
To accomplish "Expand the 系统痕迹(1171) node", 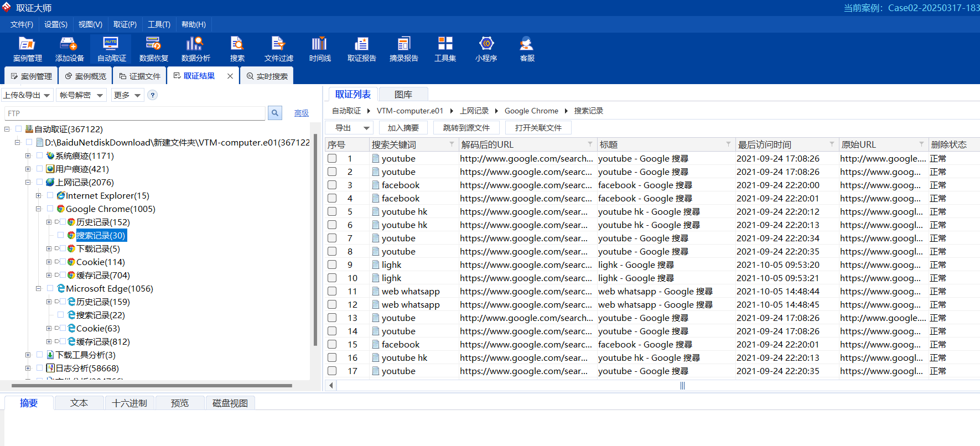I will [x=28, y=156].
